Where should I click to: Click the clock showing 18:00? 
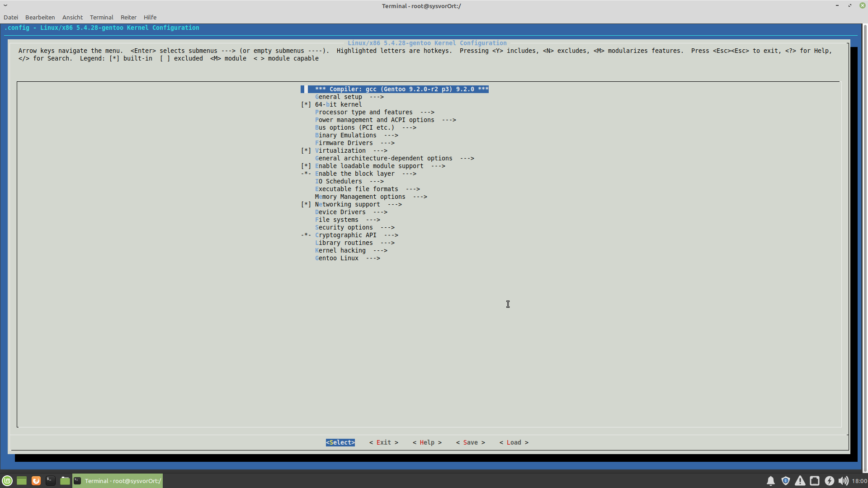[859, 481]
